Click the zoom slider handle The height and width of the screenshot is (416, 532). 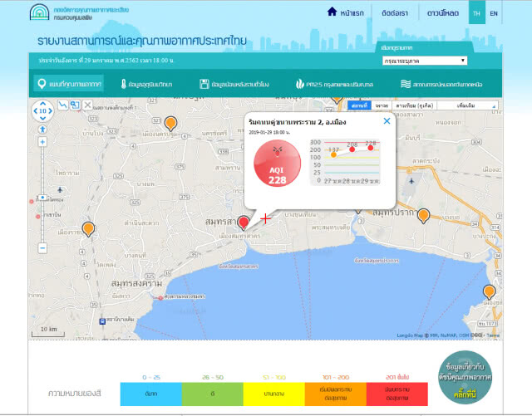pos(42,198)
